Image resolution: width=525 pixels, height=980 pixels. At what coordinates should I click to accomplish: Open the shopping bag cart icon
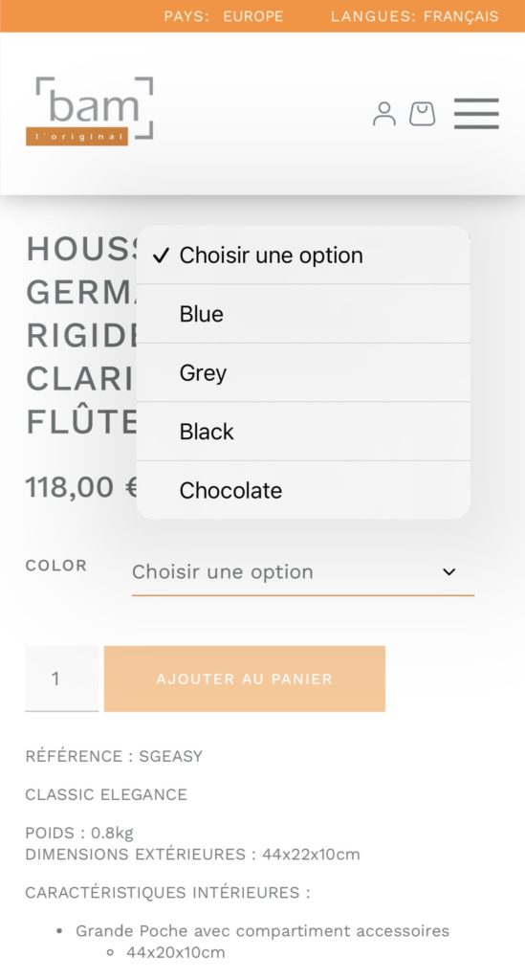(x=422, y=114)
